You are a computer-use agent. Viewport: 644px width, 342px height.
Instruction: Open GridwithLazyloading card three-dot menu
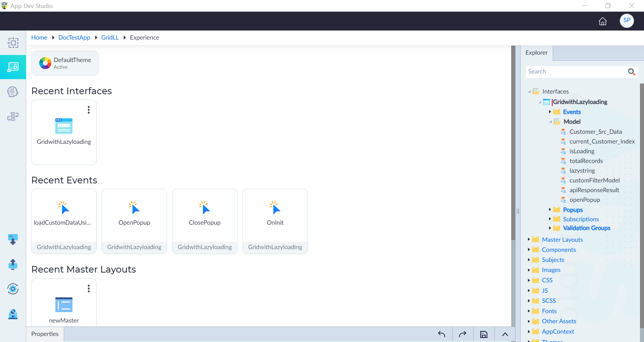click(x=89, y=110)
